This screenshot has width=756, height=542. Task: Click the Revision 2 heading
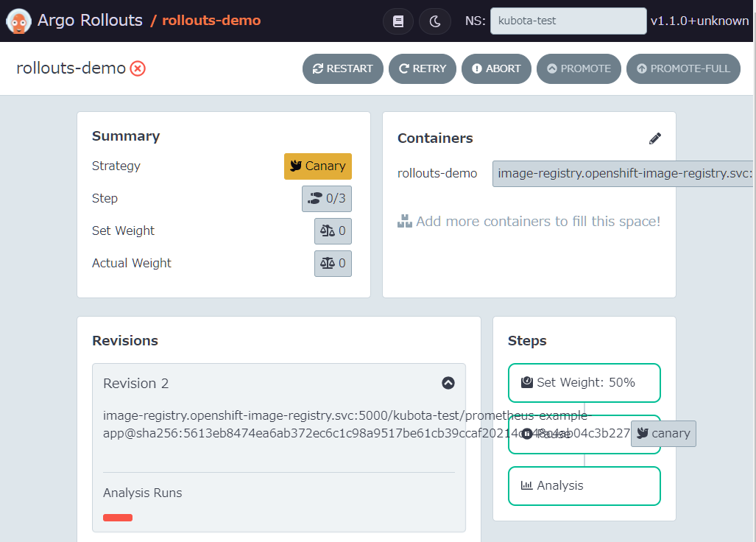[x=136, y=384]
